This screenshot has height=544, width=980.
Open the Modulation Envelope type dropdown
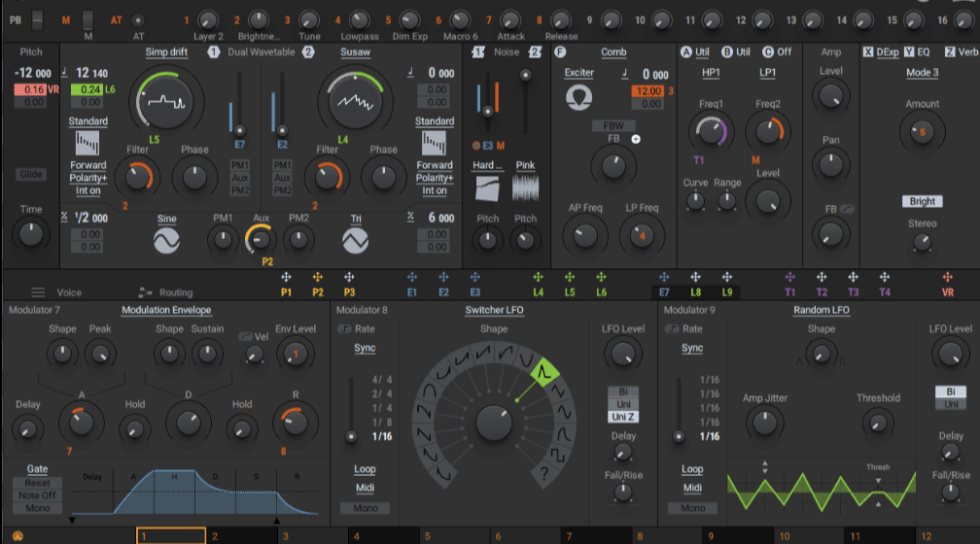click(166, 310)
